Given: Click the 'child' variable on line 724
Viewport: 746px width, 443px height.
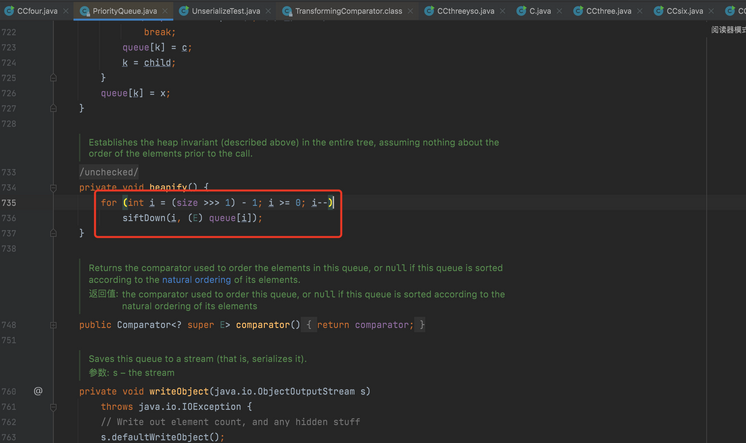Looking at the screenshot, I should [x=157, y=63].
